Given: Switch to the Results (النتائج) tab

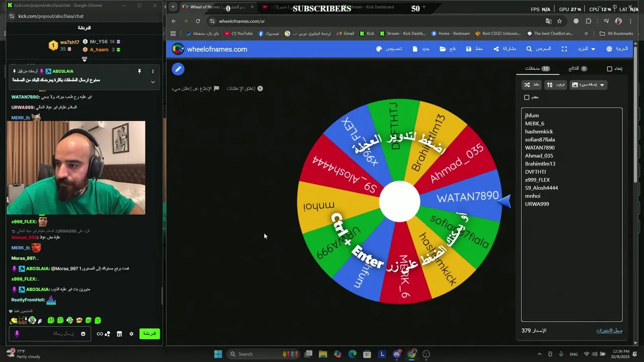Looking at the screenshot, I should click(x=578, y=68).
